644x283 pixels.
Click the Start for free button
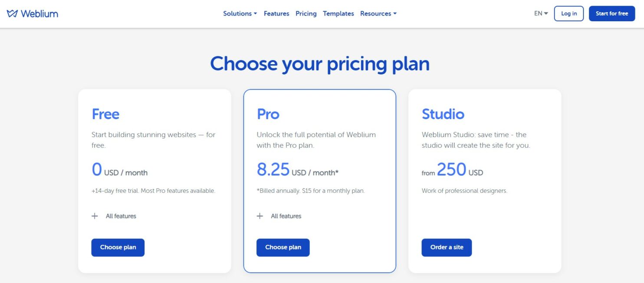[612, 13]
